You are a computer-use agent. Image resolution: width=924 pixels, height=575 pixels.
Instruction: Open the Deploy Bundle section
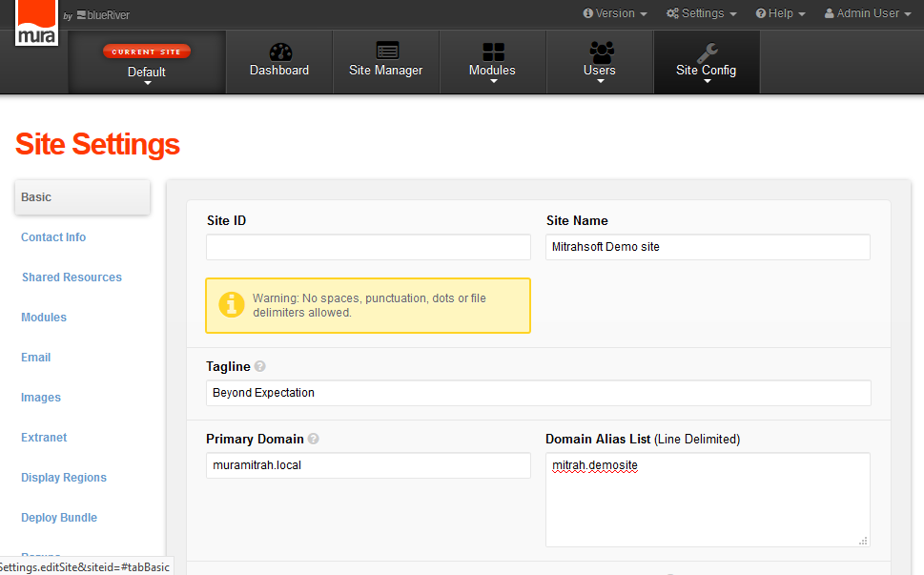click(58, 518)
